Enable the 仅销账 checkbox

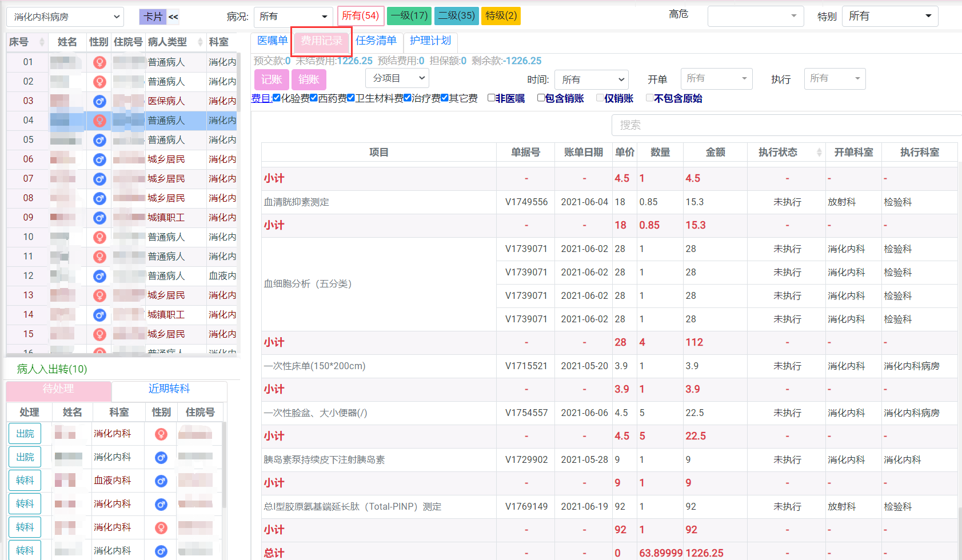point(600,98)
